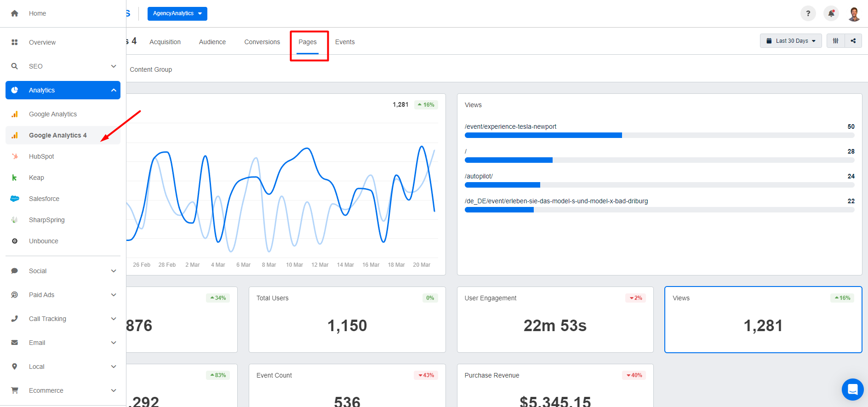Open the live chat bubble icon
Screen dimensions: 868x407
(852, 390)
